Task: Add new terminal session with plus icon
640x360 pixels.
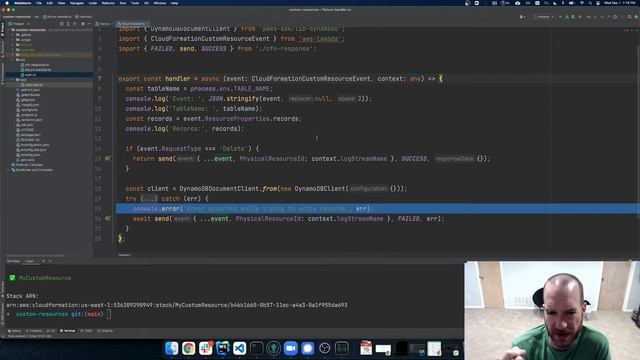Action: point(44,261)
